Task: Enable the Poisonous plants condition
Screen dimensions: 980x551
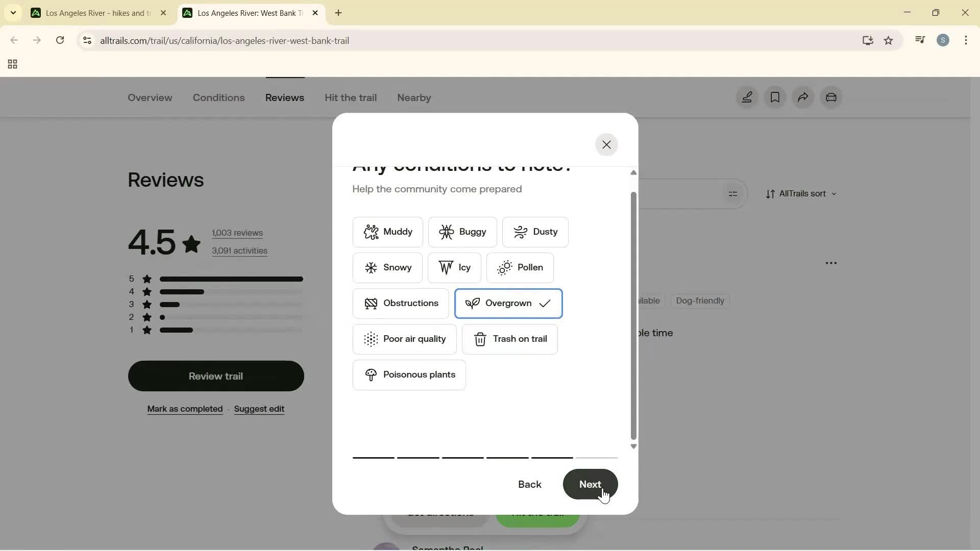Action: (x=409, y=375)
